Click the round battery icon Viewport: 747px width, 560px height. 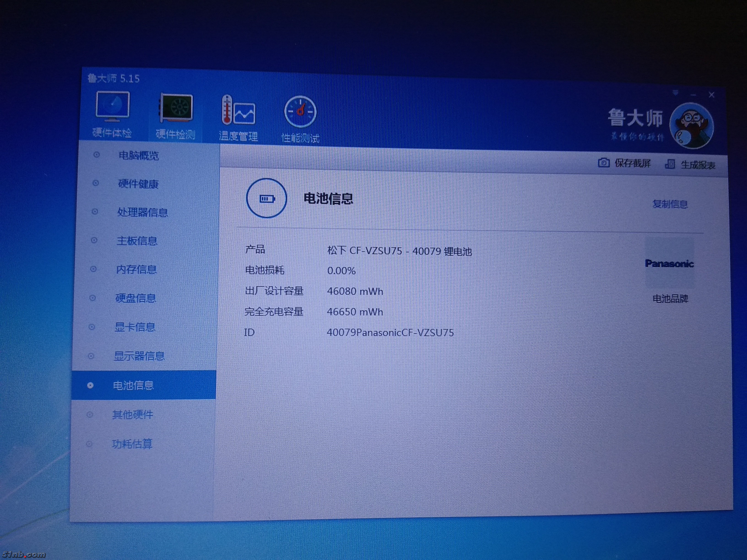pos(266,199)
